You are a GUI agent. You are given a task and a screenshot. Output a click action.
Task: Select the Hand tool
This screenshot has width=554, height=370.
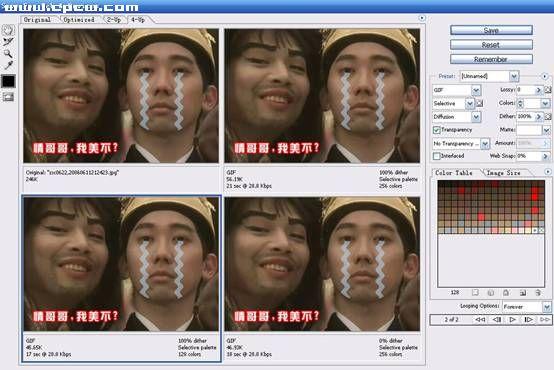coord(8,30)
